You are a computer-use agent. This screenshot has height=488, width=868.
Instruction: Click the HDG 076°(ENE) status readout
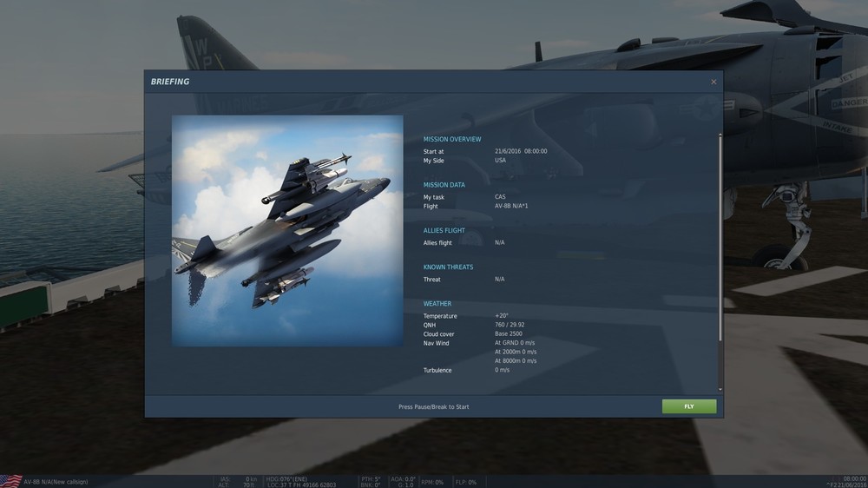pos(286,479)
